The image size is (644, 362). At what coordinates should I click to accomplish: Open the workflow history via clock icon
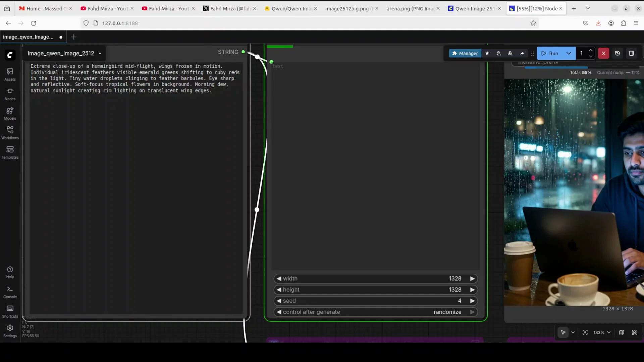(x=618, y=53)
